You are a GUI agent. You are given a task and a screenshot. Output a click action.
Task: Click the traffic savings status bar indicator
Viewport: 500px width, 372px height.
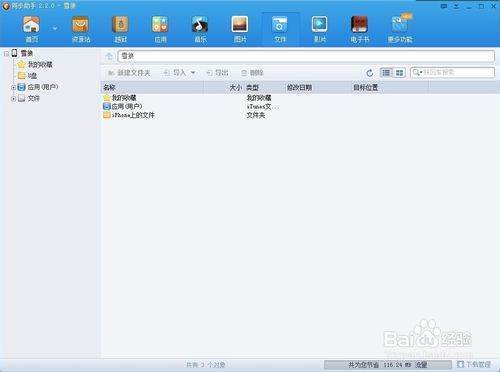388,365
